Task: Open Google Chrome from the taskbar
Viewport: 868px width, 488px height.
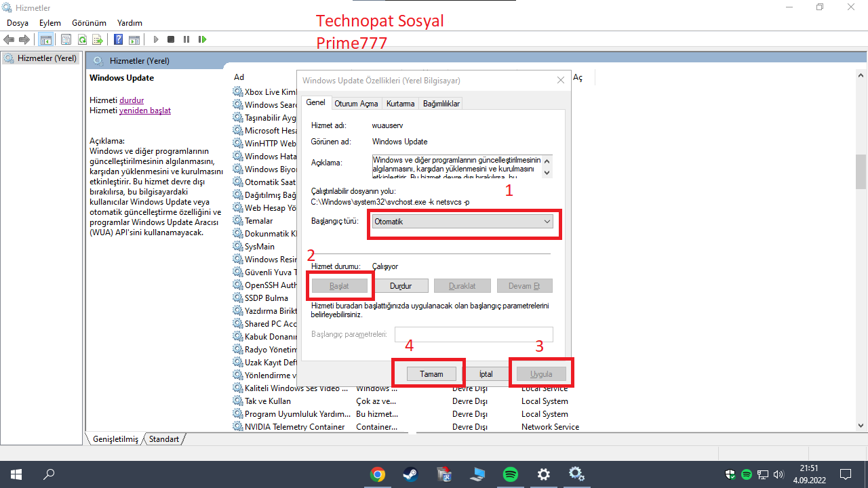Action: click(378, 474)
